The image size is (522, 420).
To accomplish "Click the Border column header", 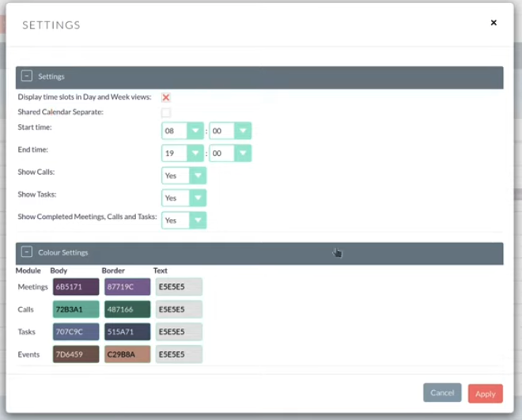I will (113, 271).
